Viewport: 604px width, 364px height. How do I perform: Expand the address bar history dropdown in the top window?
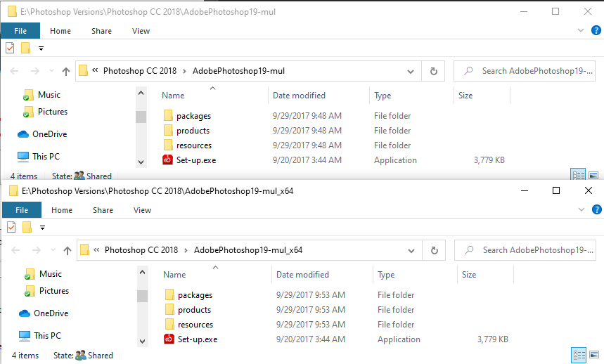coord(410,71)
